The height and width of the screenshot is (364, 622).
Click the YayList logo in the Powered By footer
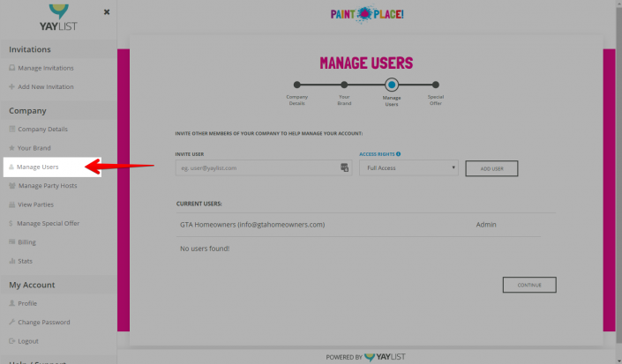[x=385, y=357]
